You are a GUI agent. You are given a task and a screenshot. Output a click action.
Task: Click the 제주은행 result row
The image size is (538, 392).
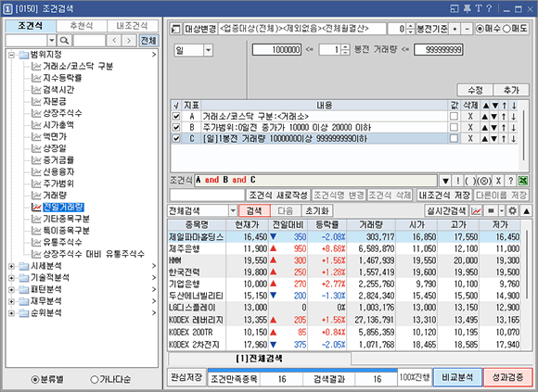click(344, 248)
